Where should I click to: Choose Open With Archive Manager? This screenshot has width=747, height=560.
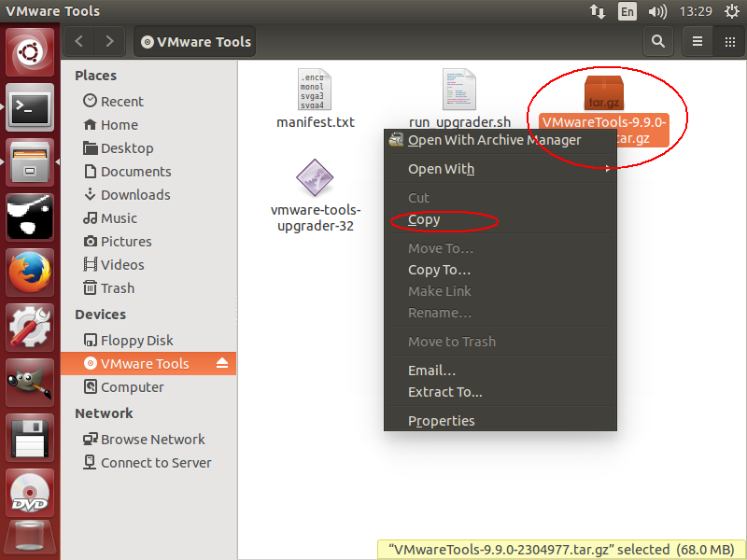[x=500, y=140]
